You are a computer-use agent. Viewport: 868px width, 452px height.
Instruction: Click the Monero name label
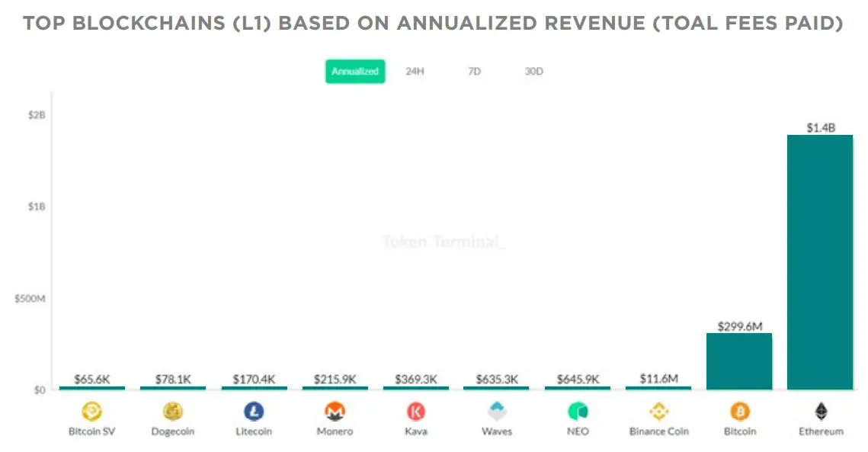click(x=335, y=431)
